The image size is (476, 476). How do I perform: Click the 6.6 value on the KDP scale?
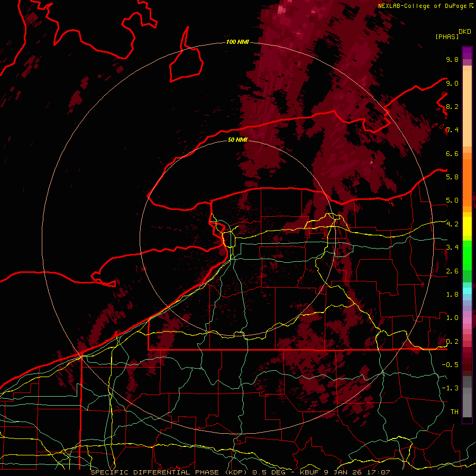tap(452, 153)
